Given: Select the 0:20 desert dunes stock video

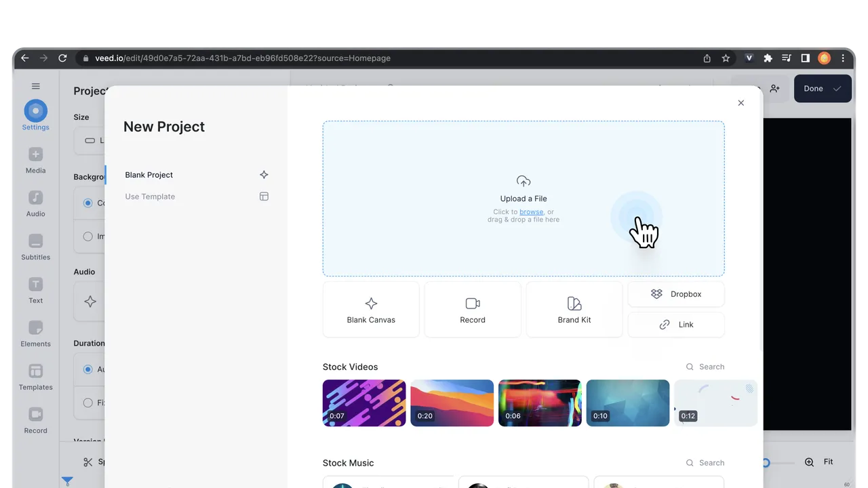Looking at the screenshot, I should [452, 403].
